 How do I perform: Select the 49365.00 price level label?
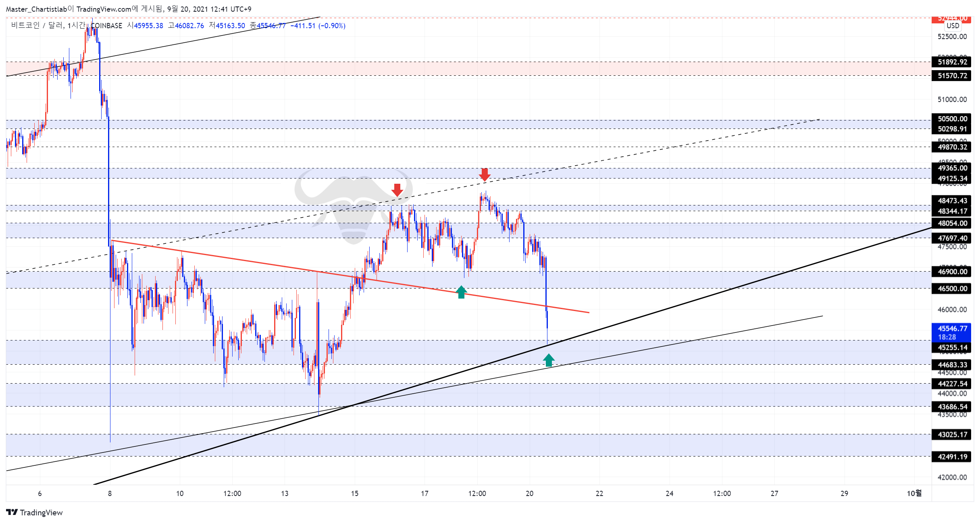click(952, 168)
